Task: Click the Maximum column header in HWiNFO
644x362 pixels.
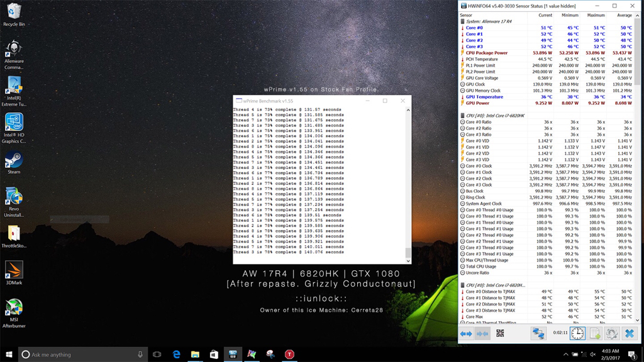Action: pos(596,15)
